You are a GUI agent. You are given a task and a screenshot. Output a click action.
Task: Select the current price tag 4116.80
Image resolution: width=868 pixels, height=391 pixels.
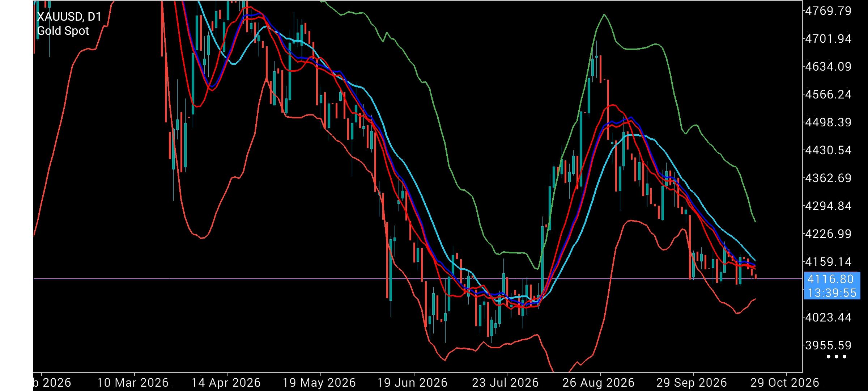pos(830,279)
